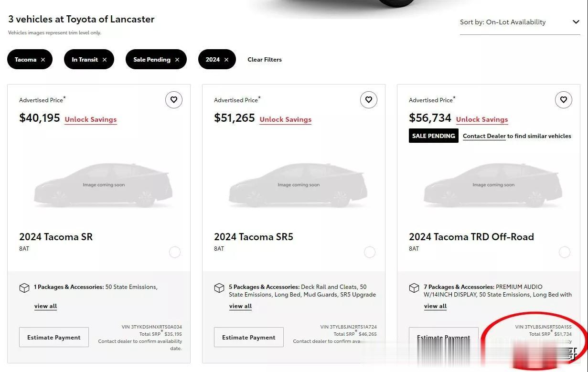Remove the In Transit filter chip
The width and height of the screenshot is (588, 372).
(x=105, y=60)
